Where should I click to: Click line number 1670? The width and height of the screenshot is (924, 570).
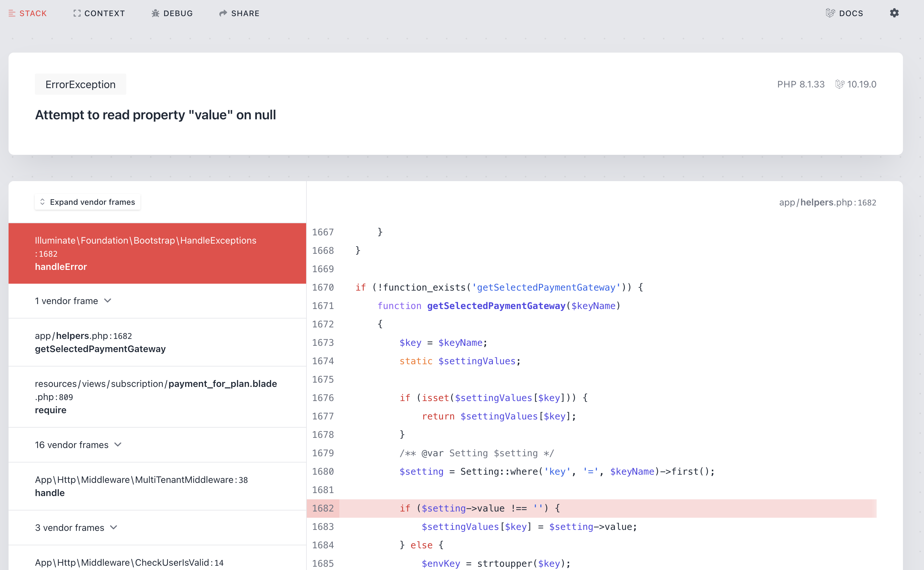coord(323,287)
